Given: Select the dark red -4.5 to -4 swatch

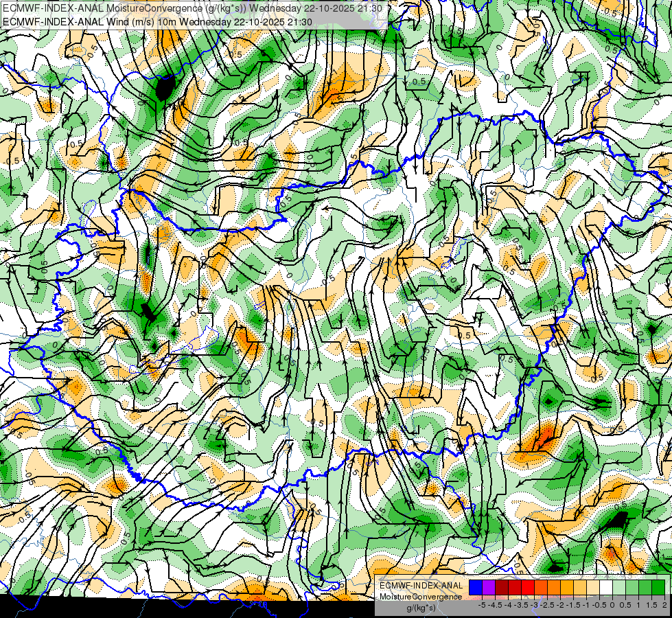Looking at the screenshot, I should click(x=502, y=587).
